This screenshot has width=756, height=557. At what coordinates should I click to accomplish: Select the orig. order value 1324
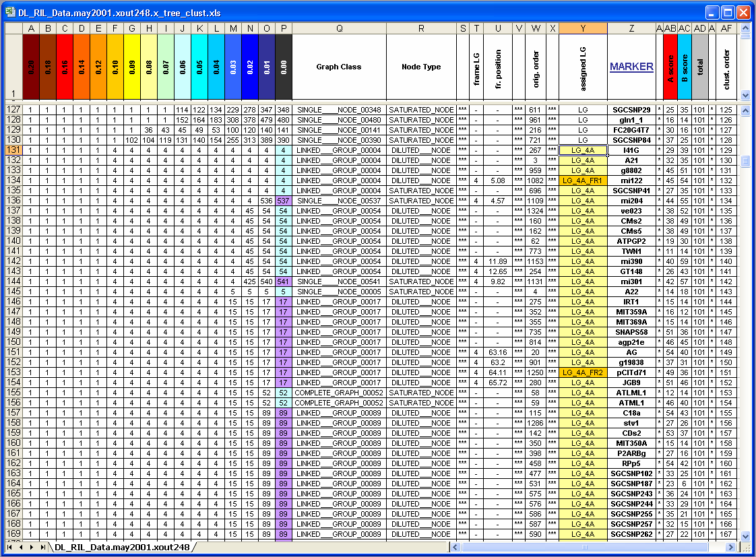(x=536, y=211)
